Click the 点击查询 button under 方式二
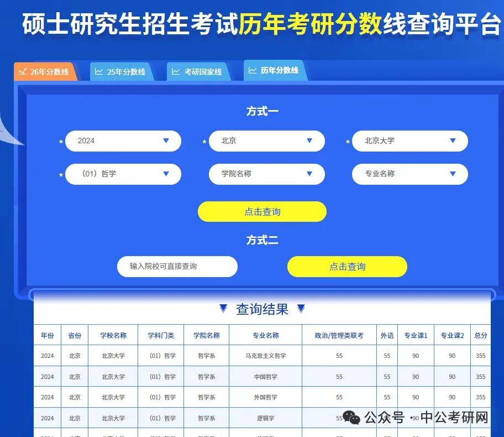The image size is (504, 437). (x=347, y=267)
